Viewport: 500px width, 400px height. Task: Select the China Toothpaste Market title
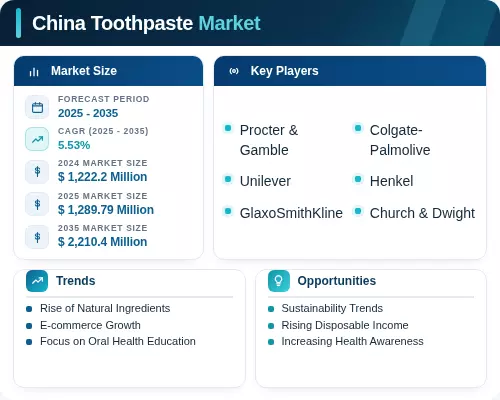pos(146,23)
